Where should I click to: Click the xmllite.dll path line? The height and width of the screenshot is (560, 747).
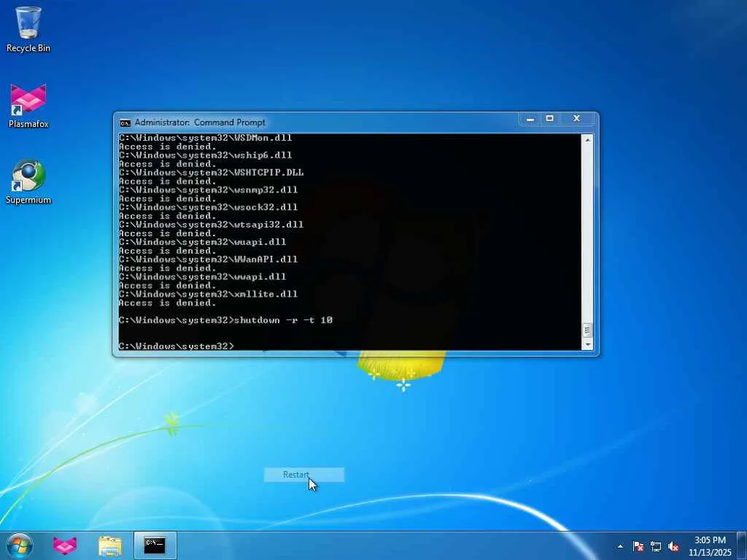[208, 295]
